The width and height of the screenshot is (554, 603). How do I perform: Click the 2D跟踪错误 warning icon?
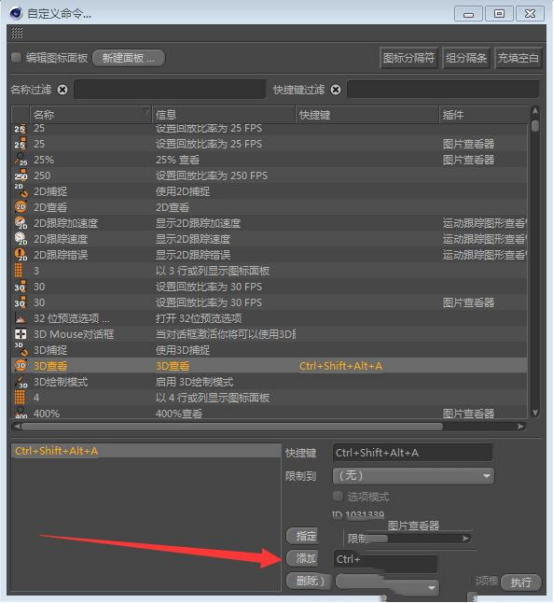click(20, 255)
